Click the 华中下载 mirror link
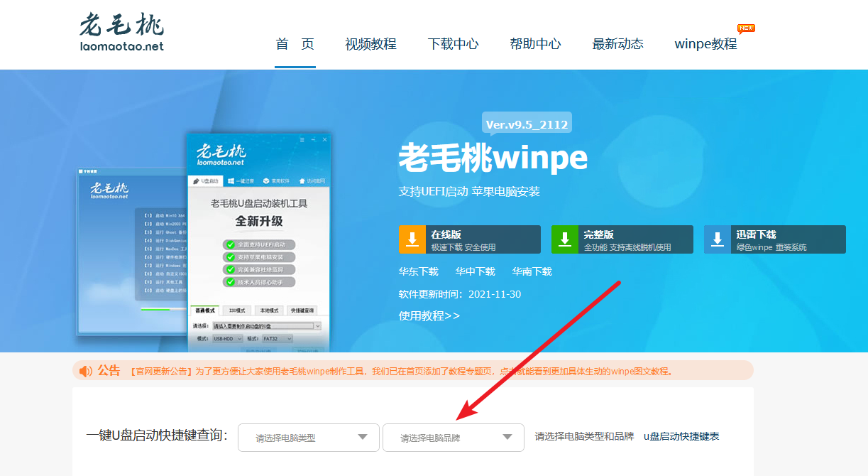Image resolution: width=868 pixels, height=476 pixels. tap(476, 271)
